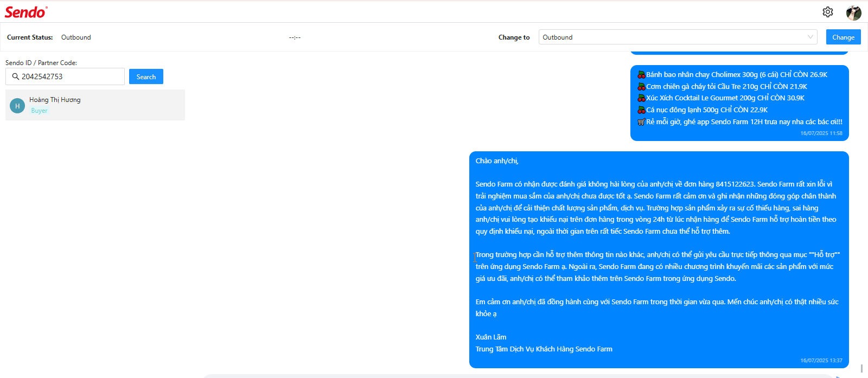Click the --:-- timer text
Image resolution: width=868 pixels, height=378 pixels.
coord(295,37)
